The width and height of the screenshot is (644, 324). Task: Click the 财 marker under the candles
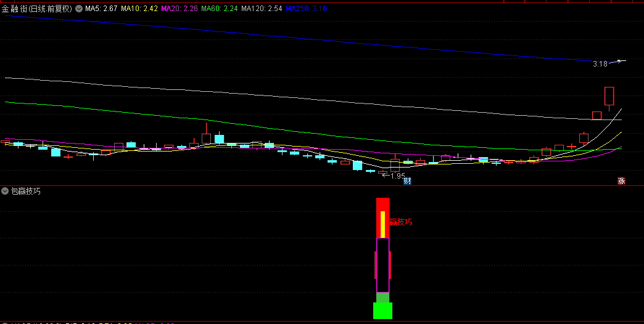point(407,181)
